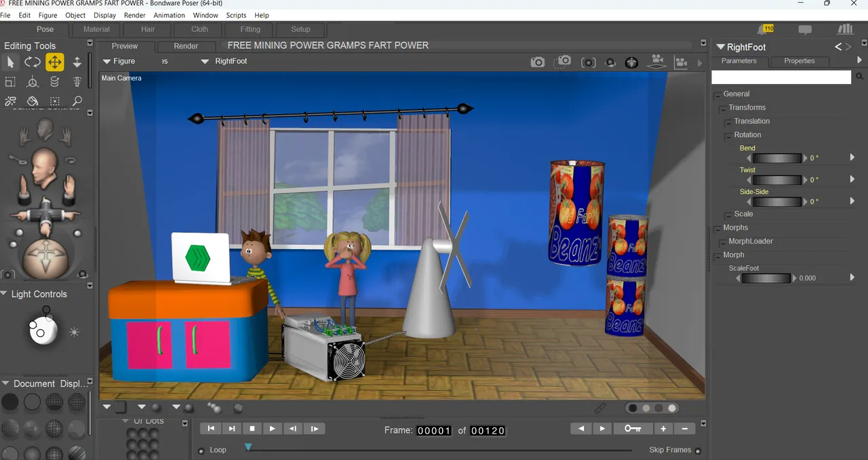Screen dimensions: 868x460
Task: Open notifications bell with 110 badge
Action: (x=766, y=29)
